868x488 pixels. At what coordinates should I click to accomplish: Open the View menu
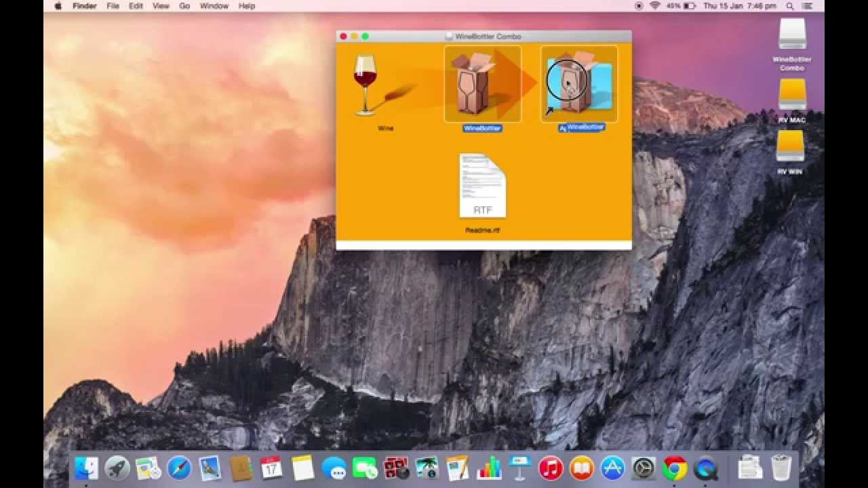(161, 6)
